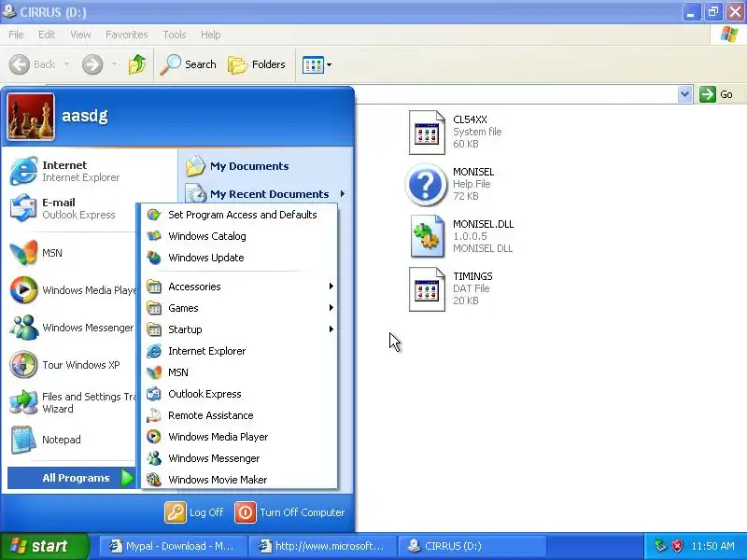Open Set Program Access and Defaults
The image size is (747, 560).
pos(239,215)
